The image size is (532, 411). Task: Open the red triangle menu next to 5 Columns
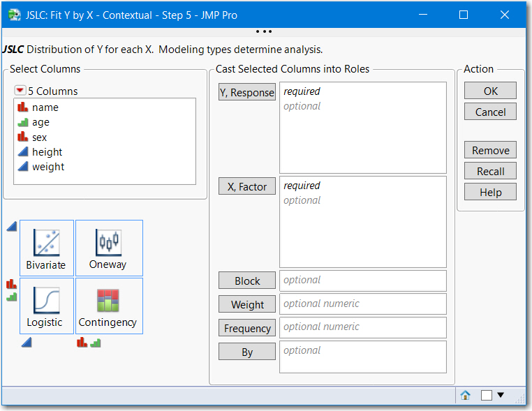coord(20,91)
